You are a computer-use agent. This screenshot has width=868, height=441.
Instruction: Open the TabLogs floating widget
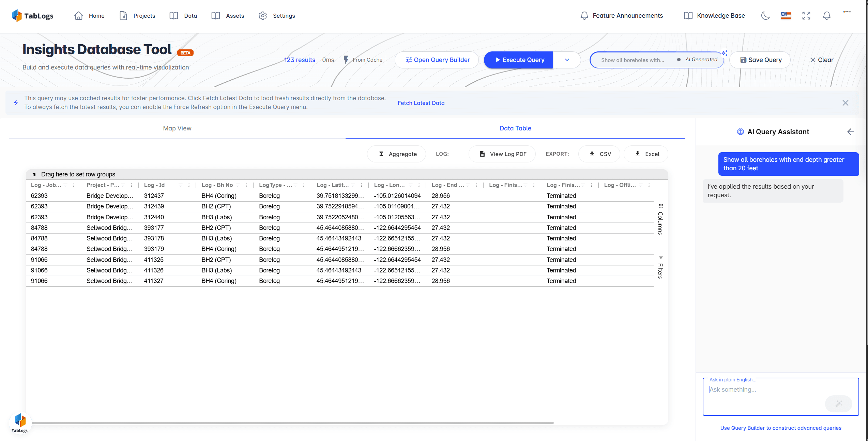coord(20,423)
